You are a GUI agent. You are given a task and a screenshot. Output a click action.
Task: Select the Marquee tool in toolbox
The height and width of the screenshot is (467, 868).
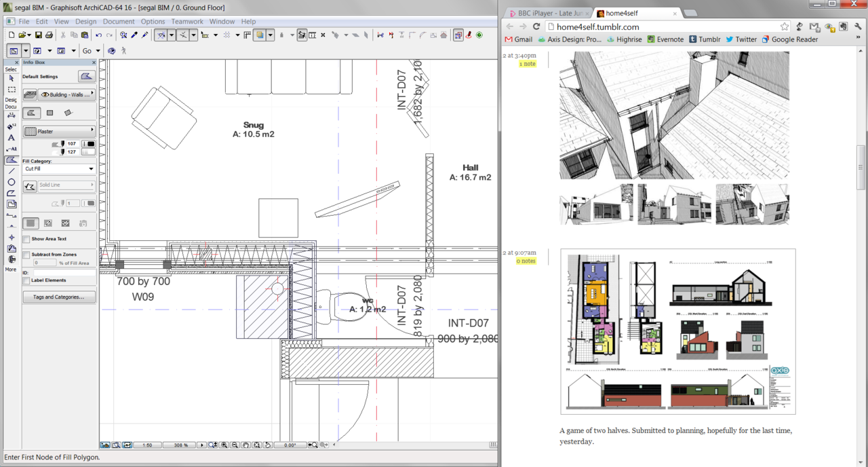(11, 90)
